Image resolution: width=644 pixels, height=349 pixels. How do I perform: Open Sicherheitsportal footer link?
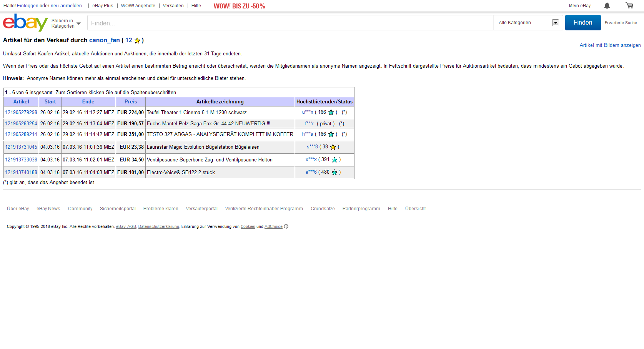[x=118, y=209]
